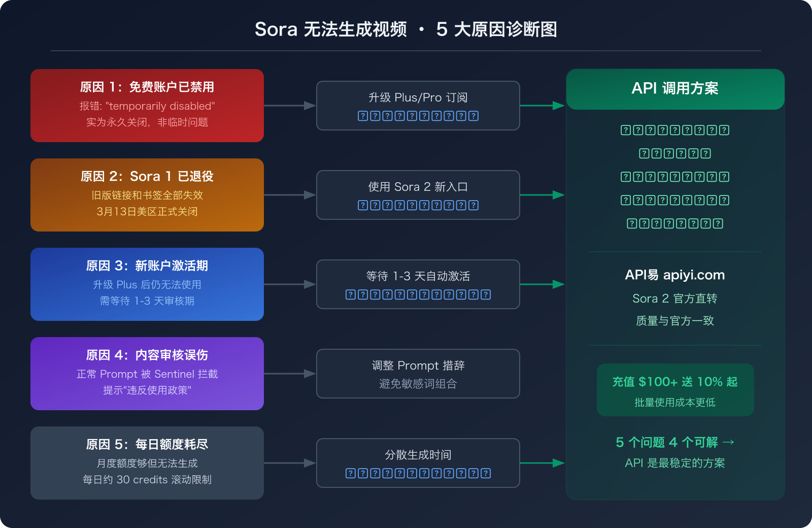Select the gray card 原因 5：每日额度耗尽
The height and width of the screenshot is (528, 812).
pyautogui.click(x=147, y=463)
